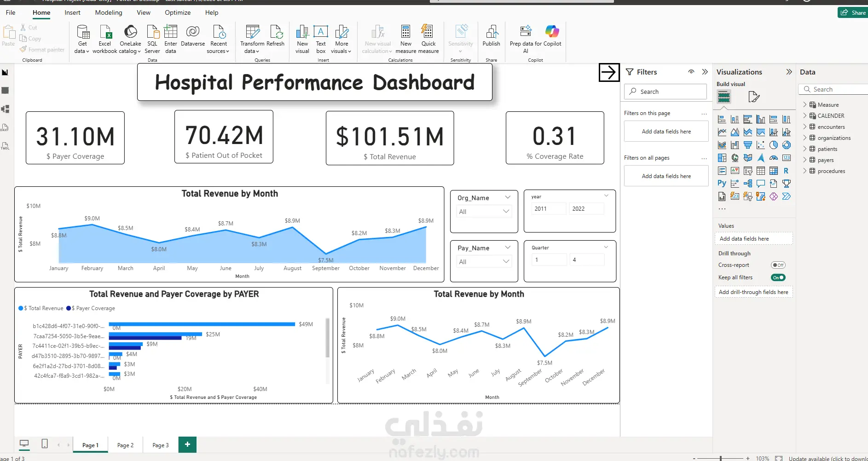Search the Data pane fields
Viewport: 868px width, 461px height.
[833, 89]
